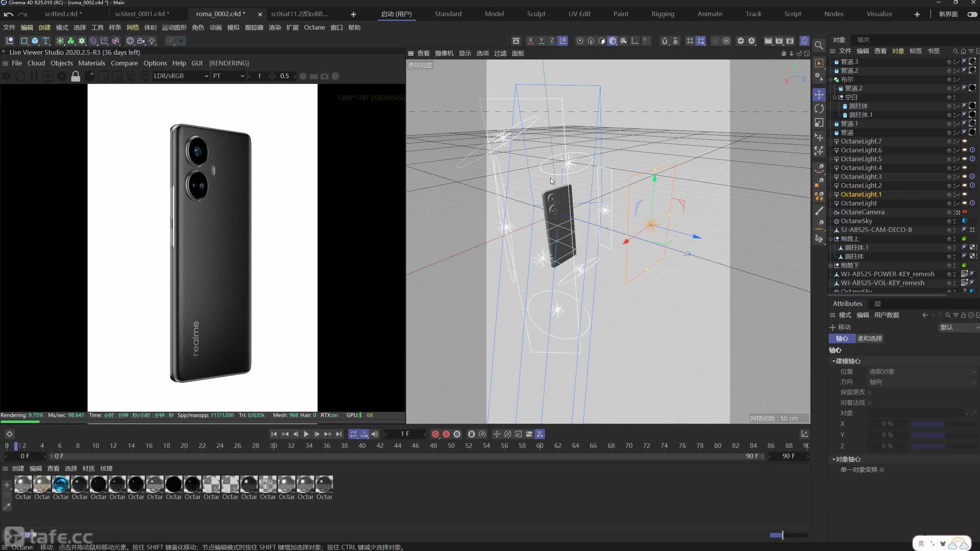The image size is (980, 551).
Task: Click the 柔和选择 tab button
Action: (869, 339)
